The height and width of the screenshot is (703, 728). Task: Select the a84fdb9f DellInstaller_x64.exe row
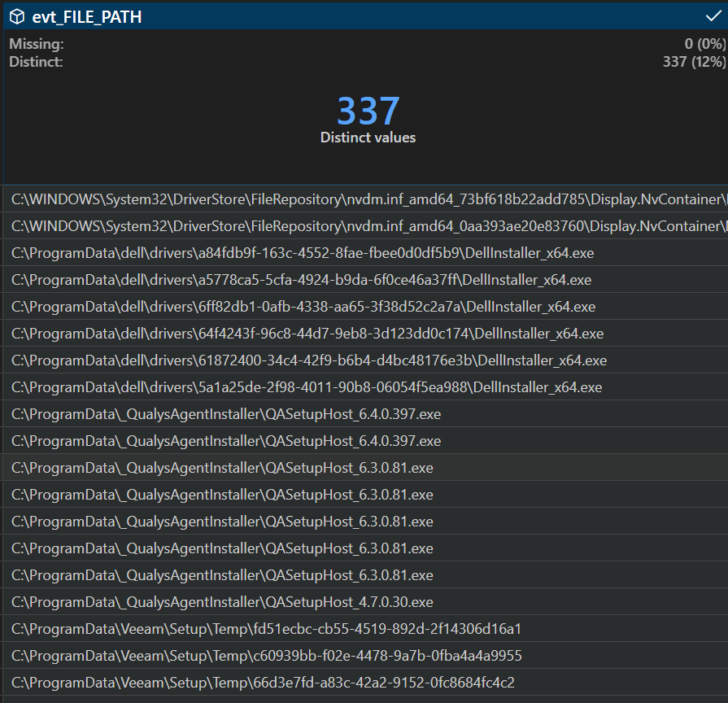point(301,252)
